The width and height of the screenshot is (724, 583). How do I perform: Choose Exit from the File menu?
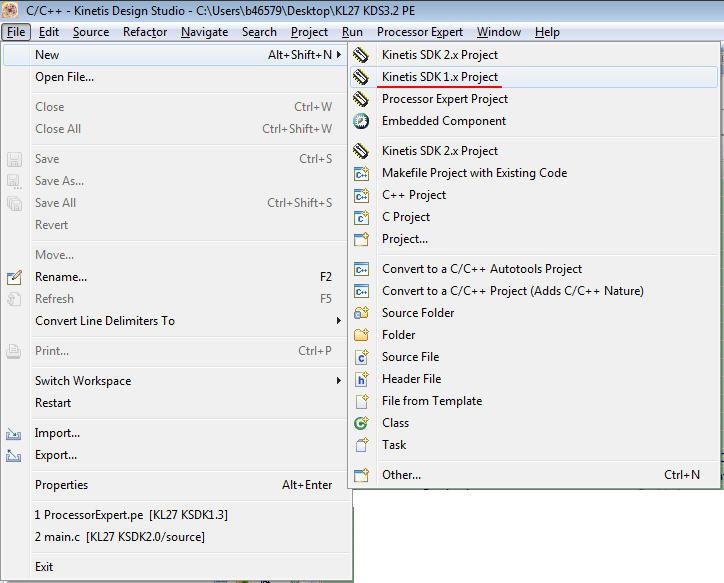175,567
